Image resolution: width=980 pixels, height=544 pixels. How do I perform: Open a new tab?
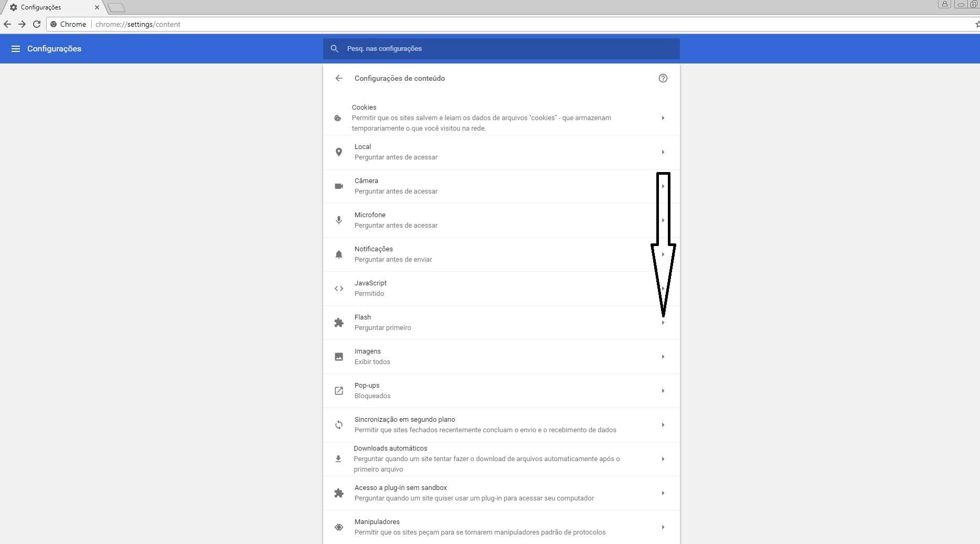tap(116, 7)
